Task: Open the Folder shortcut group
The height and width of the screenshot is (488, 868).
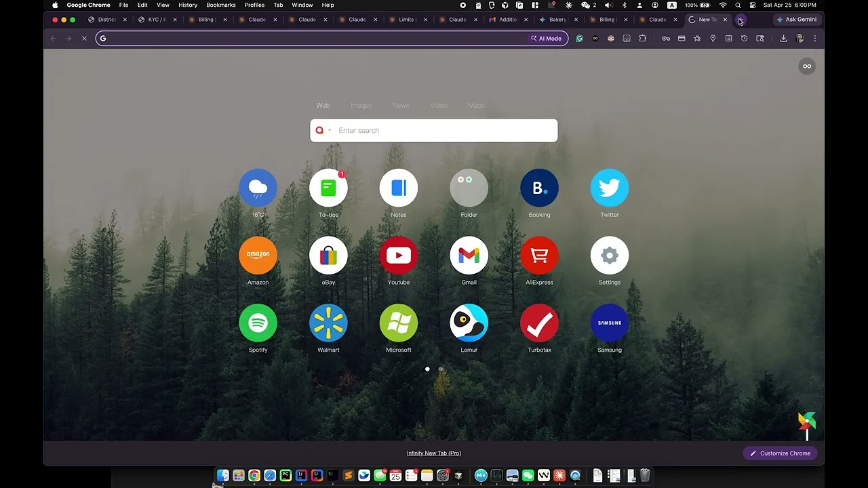Action: [x=469, y=188]
